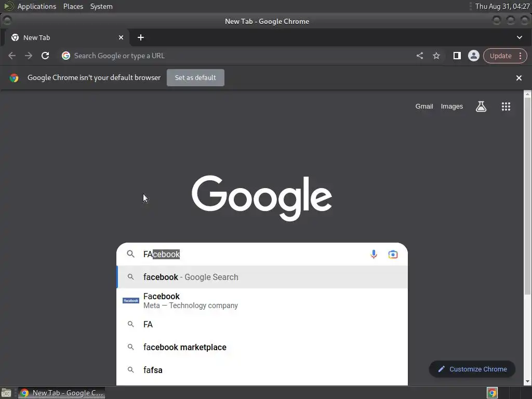
Task: Share this page via share icon
Action: pyautogui.click(x=420, y=56)
